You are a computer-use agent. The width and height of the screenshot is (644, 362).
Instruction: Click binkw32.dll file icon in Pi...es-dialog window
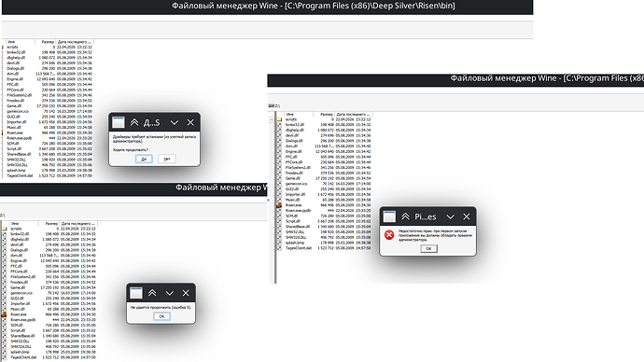click(x=279, y=125)
